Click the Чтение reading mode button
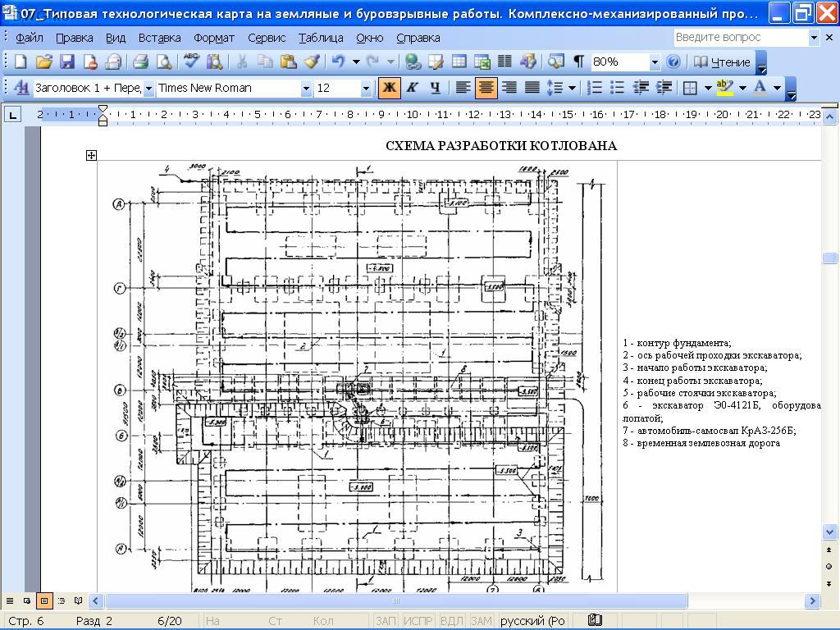840x630 pixels. tap(722, 62)
